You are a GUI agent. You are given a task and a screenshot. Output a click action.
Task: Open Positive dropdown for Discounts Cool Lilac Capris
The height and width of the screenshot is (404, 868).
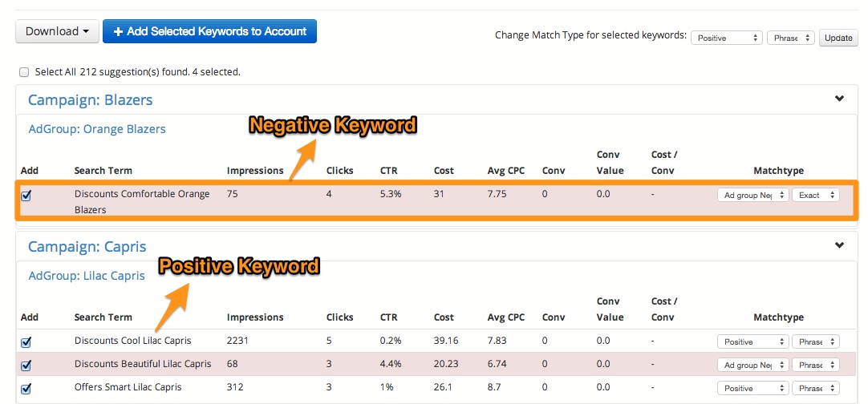[752, 341]
